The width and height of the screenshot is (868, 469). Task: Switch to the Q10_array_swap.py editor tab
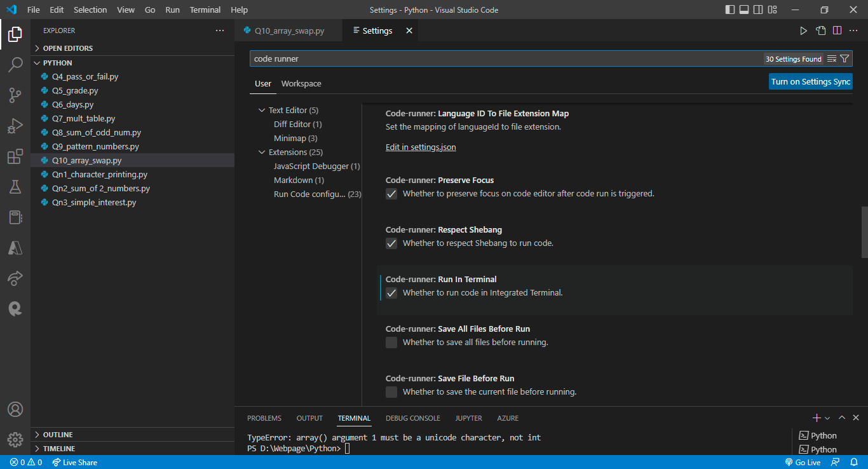(288, 31)
